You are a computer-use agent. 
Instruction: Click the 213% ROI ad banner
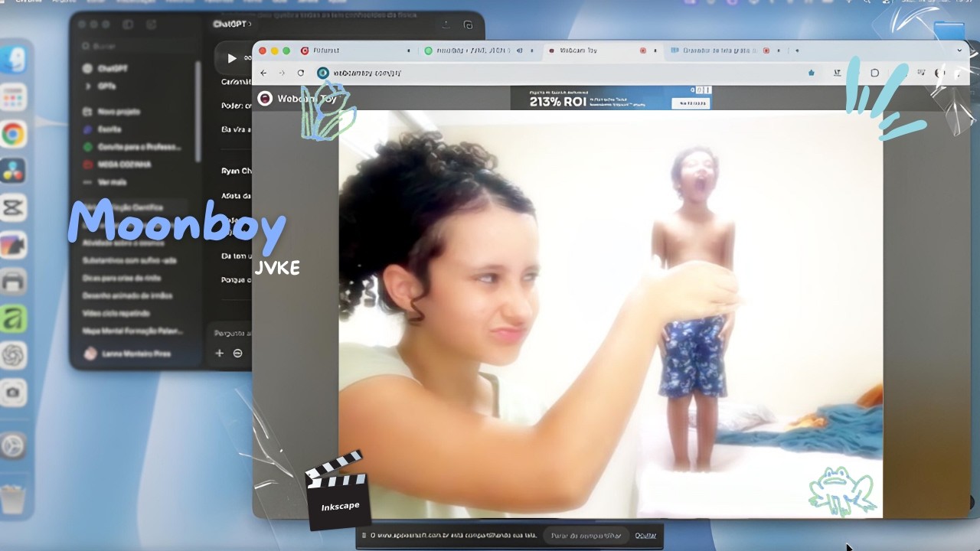tap(611, 97)
